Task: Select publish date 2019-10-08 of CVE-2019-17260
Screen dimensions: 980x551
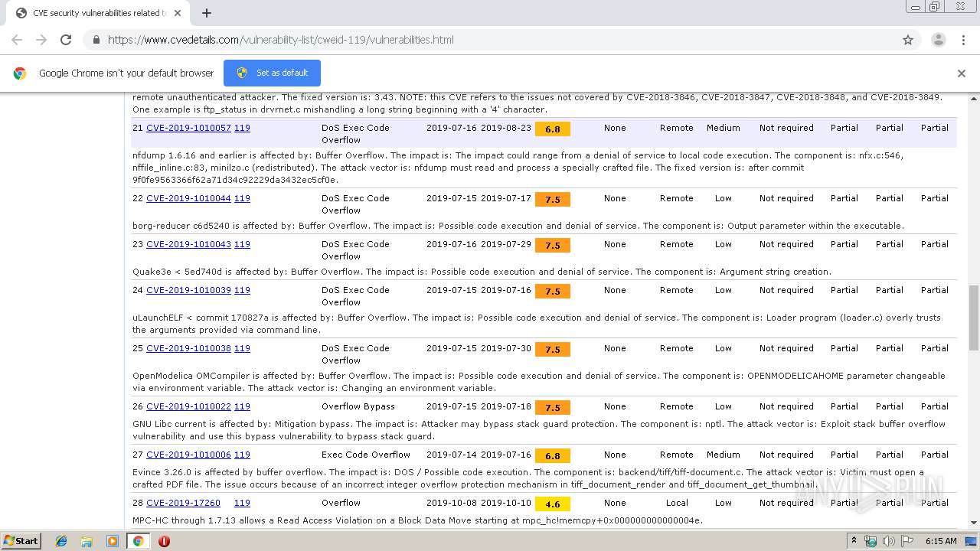Action: point(452,503)
